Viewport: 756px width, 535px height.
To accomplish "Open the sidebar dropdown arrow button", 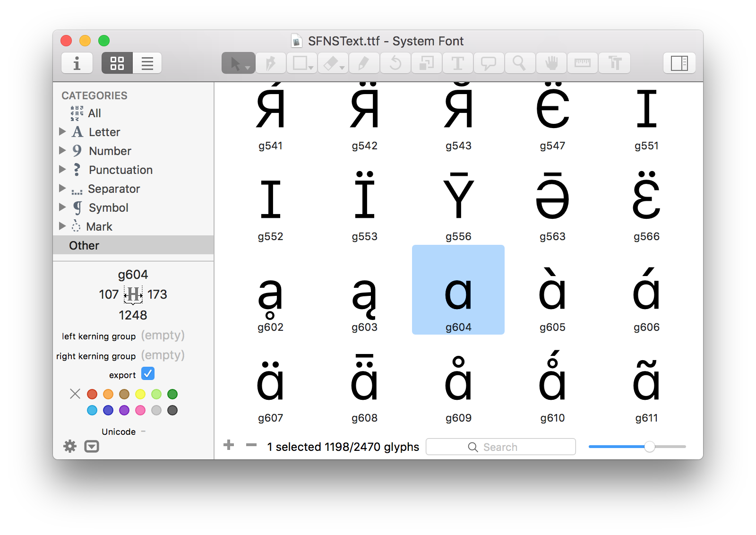I will [92, 446].
